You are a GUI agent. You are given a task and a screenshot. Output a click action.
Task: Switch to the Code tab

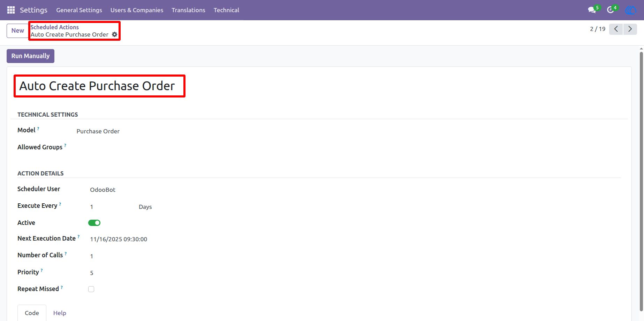[32, 313]
